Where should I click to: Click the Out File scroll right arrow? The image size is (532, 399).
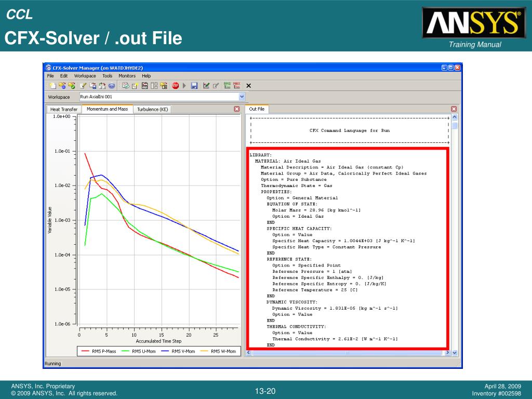pyautogui.click(x=447, y=353)
